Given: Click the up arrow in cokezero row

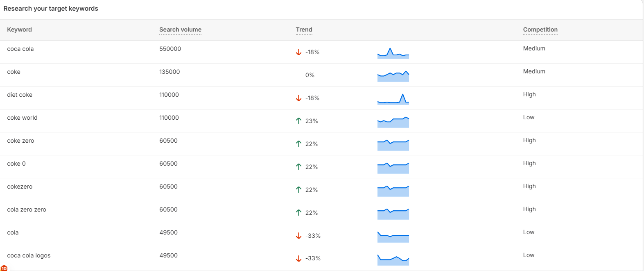Looking at the screenshot, I should coord(298,190).
